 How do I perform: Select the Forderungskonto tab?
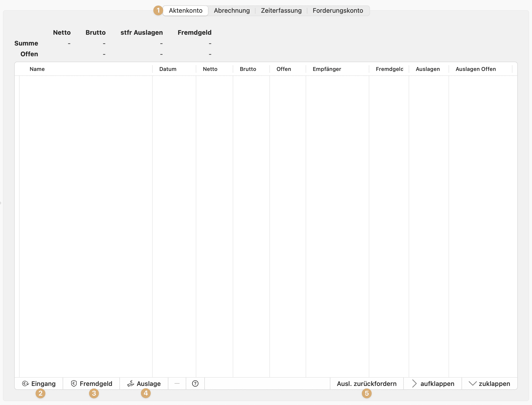pos(337,11)
